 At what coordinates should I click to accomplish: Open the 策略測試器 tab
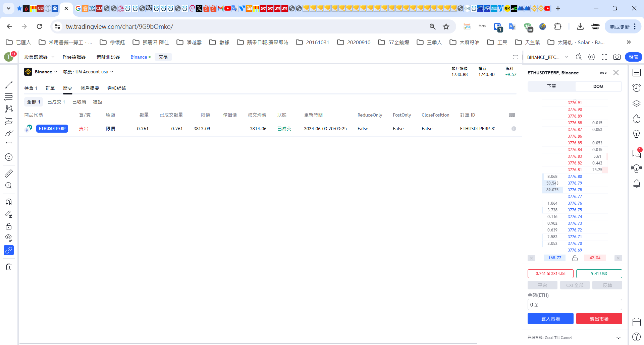click(108, 57)
